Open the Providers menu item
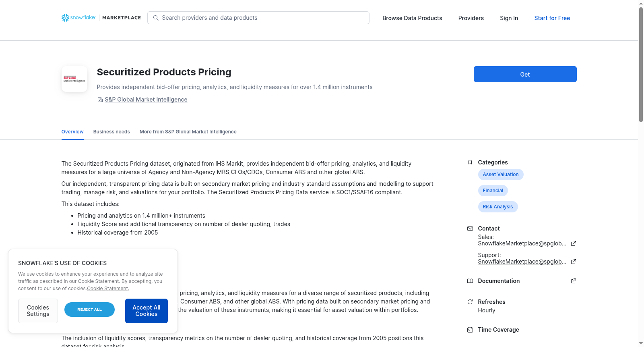644x347 pixels. tap(471, 18)
